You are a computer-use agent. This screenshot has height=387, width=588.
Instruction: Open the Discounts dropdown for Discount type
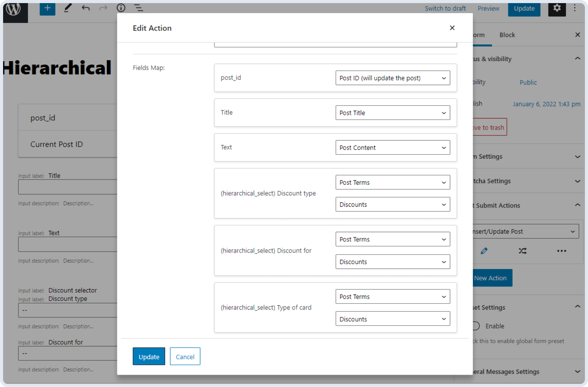[393, 204]
